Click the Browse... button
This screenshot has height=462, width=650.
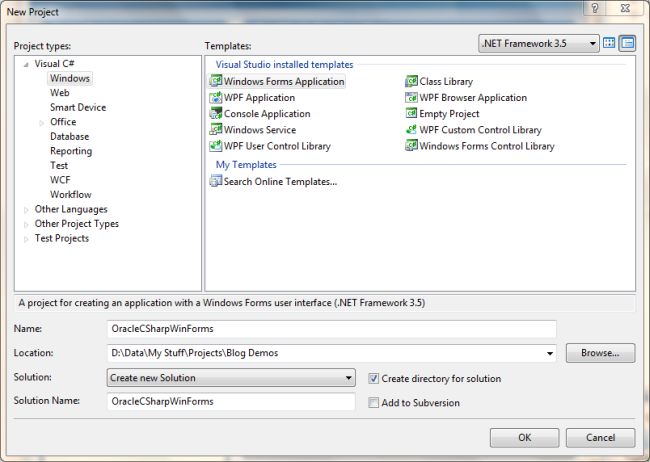click(600, 353)
